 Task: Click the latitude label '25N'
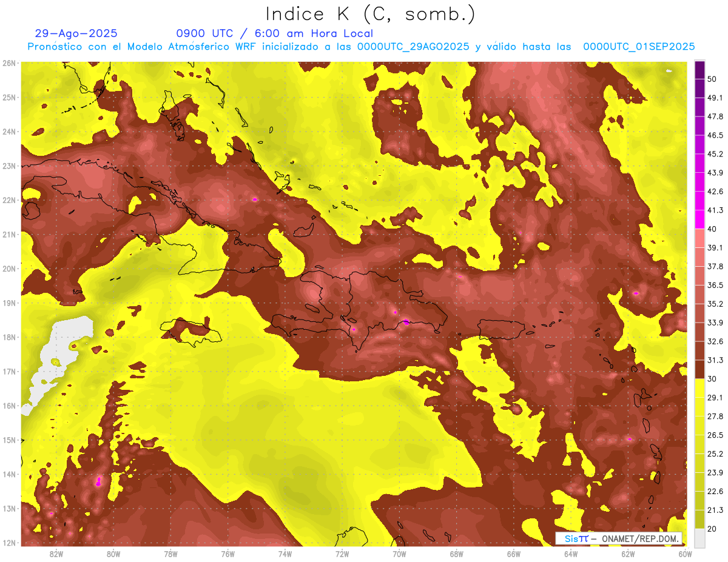9,98
